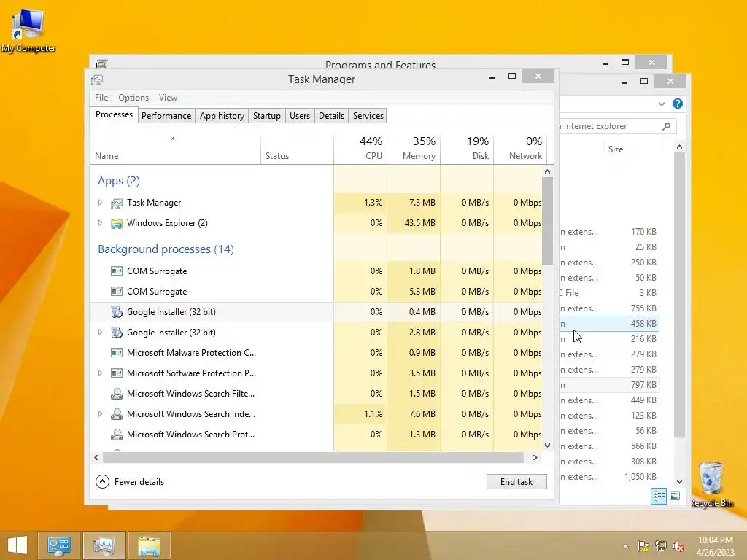Click the Fewer details label
The width and height of the screenshot is (747, 560).
click(139, 482)
